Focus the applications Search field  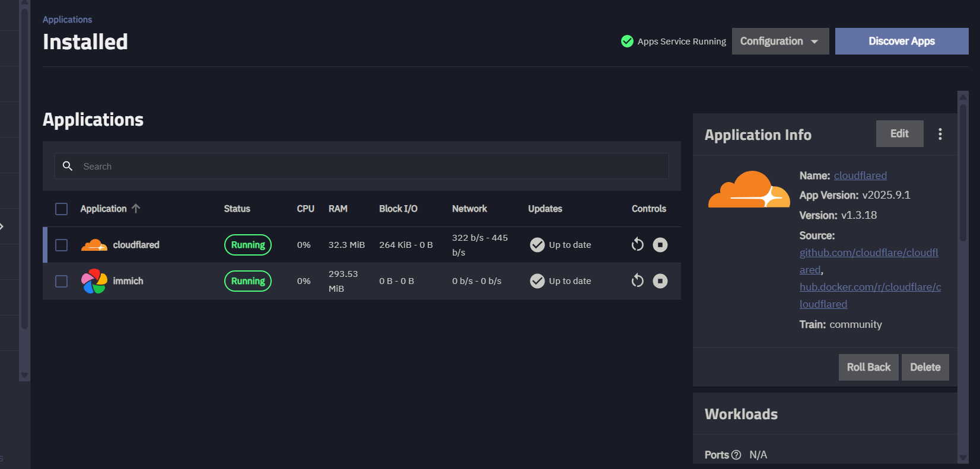[x=362, y=166]
